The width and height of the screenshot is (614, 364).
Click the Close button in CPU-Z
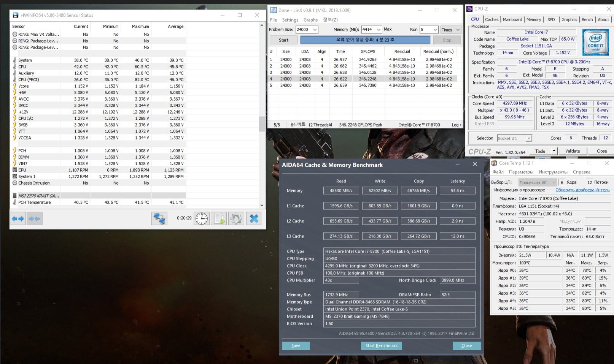tap(602, 151)
